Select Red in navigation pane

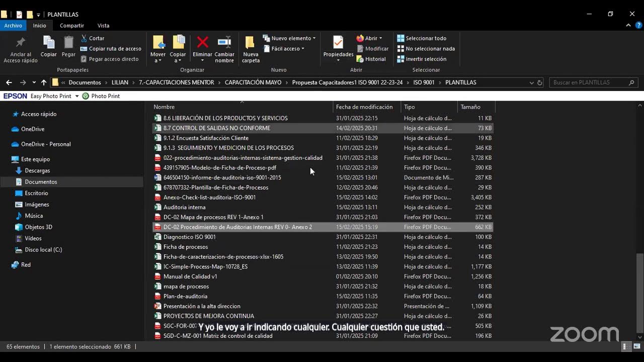(26, 265)
